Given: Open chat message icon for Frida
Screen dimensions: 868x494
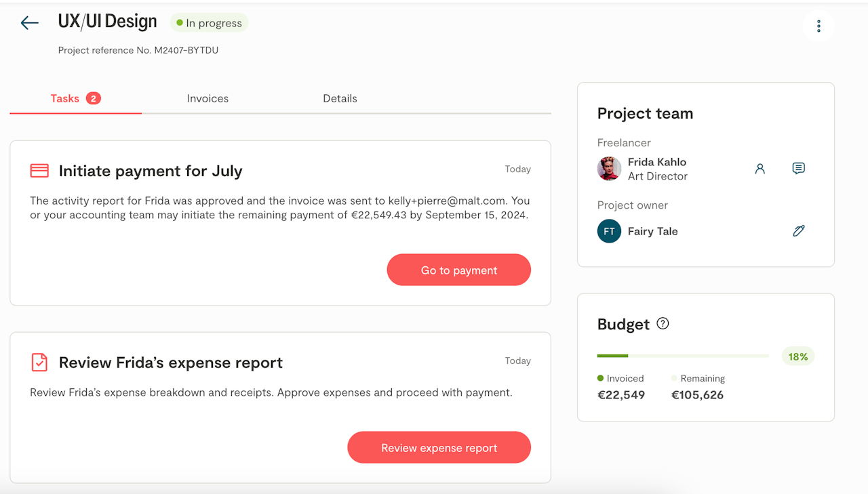Looking at the screenshot, I should (x=798, y=168).
